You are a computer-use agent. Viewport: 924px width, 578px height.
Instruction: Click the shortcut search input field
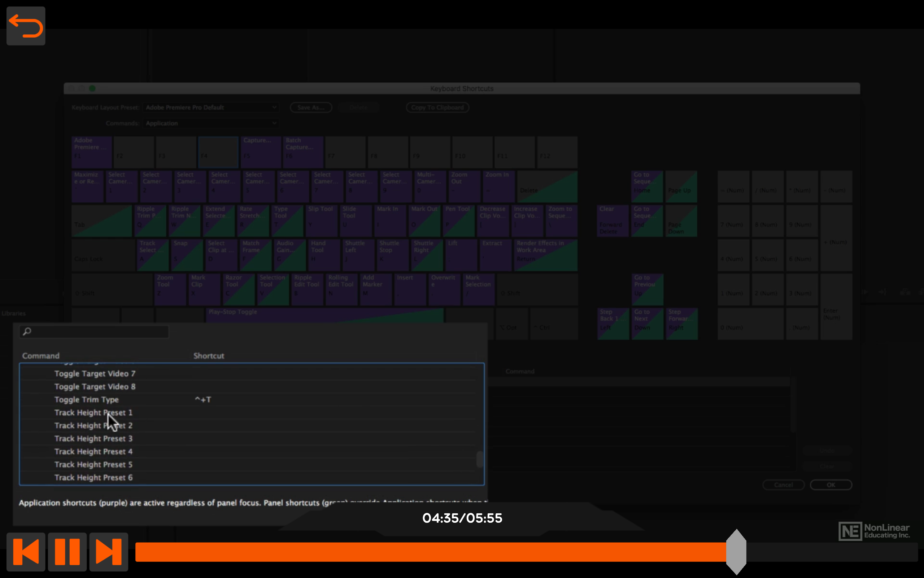click(94, 331)
